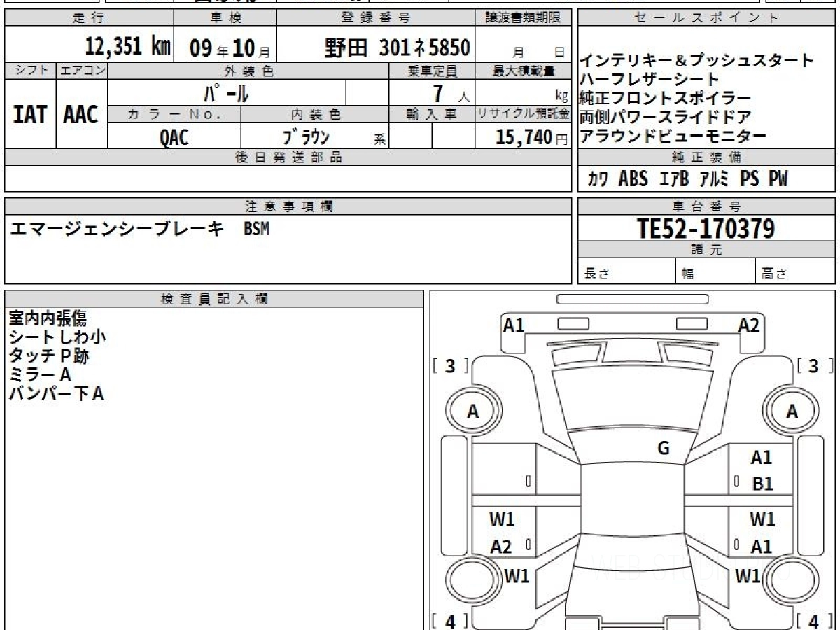
Task: Select the mileage value 12,351 km
Action: pyautogui.click(x=128, y=46)
